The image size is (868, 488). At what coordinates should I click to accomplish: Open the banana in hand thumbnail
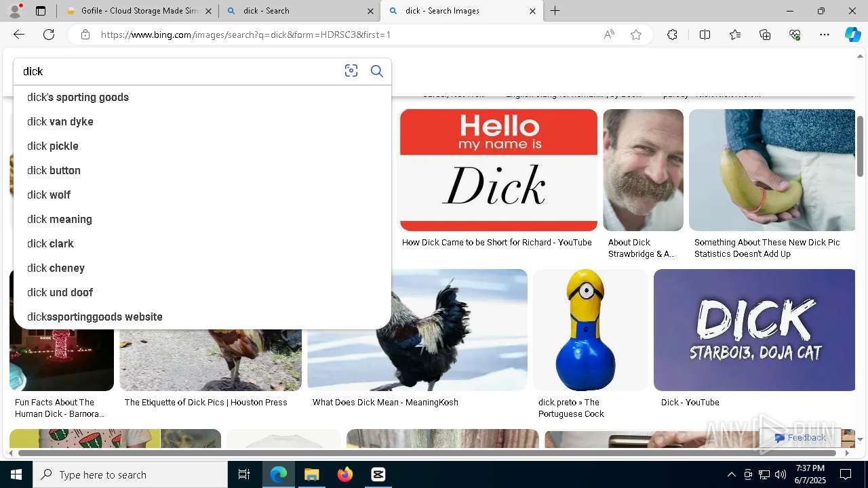click(772, 170)
